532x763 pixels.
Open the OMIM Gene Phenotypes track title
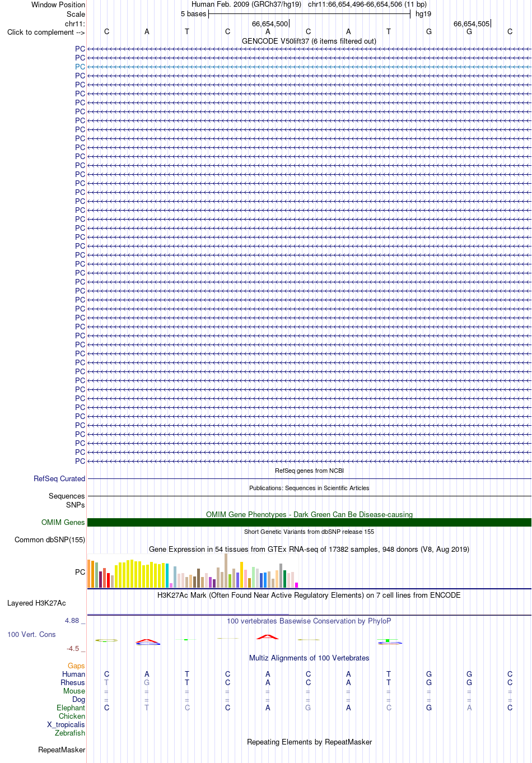[x=309, y=514]
